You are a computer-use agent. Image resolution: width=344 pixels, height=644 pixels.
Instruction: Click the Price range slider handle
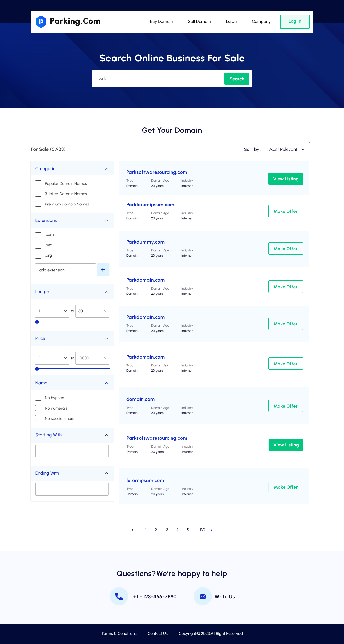[x=37, y=369]
